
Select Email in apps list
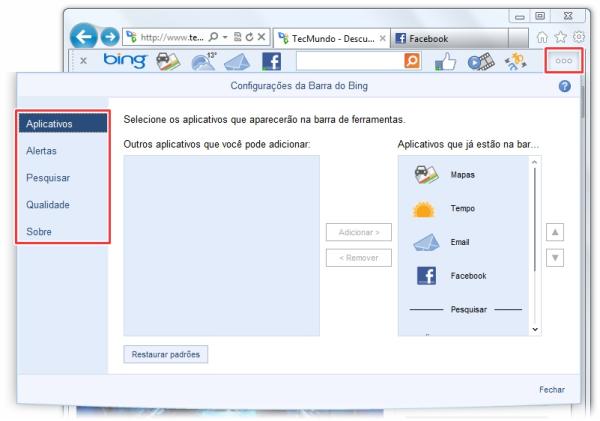pyautogui.click(x=463, y=242)
